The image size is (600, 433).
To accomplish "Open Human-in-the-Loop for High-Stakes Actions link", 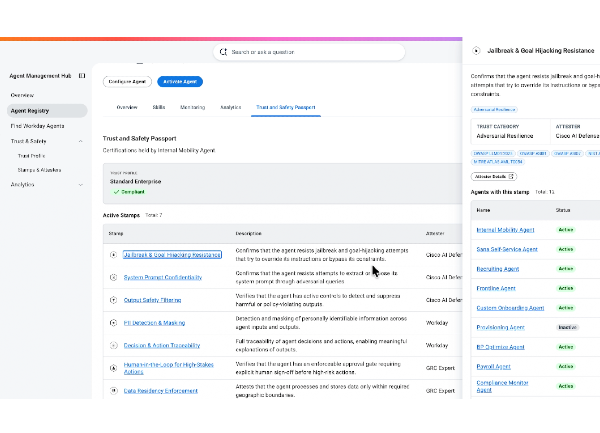I will click(168, 368).
